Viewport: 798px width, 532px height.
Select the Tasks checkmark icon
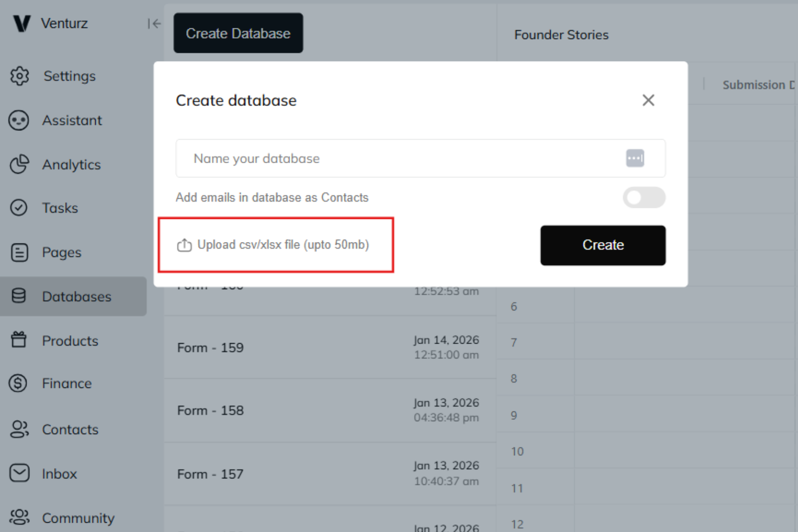click(x=19, y=207)
